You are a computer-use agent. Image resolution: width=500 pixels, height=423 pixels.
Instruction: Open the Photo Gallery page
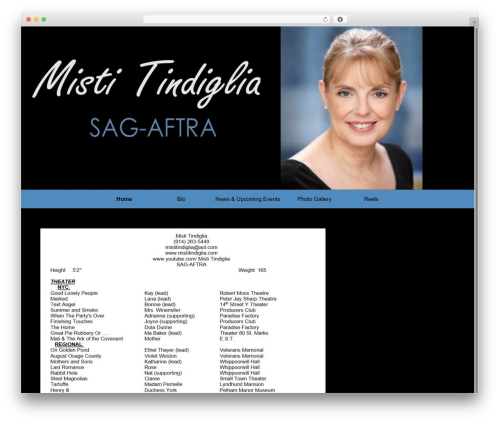[314, 199]
